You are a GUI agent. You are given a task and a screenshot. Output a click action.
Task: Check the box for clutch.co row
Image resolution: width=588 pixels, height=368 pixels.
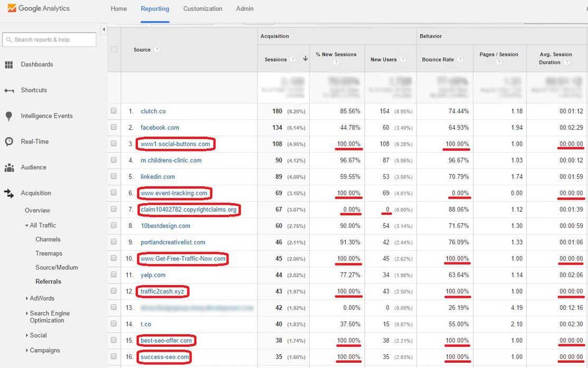tap(113, 111)
